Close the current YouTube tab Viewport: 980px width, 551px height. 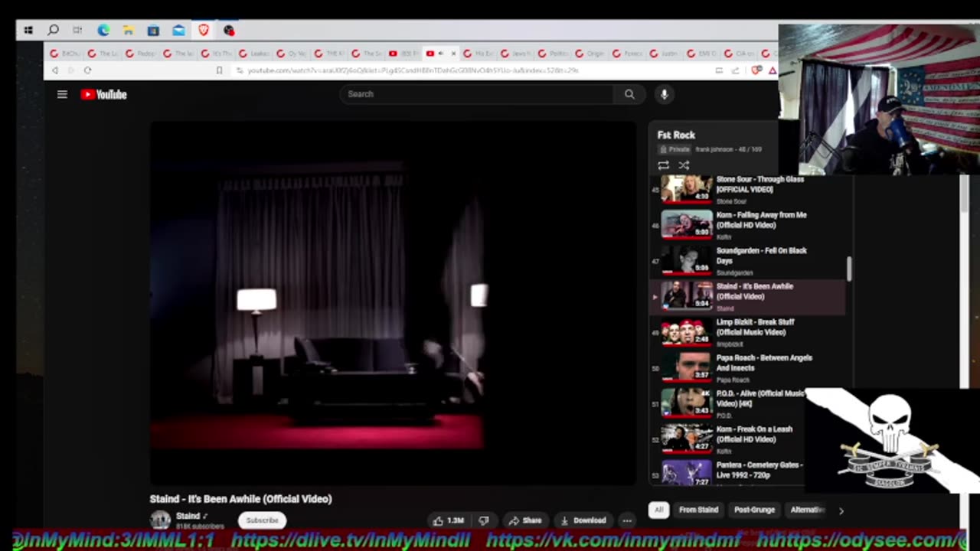453,54
